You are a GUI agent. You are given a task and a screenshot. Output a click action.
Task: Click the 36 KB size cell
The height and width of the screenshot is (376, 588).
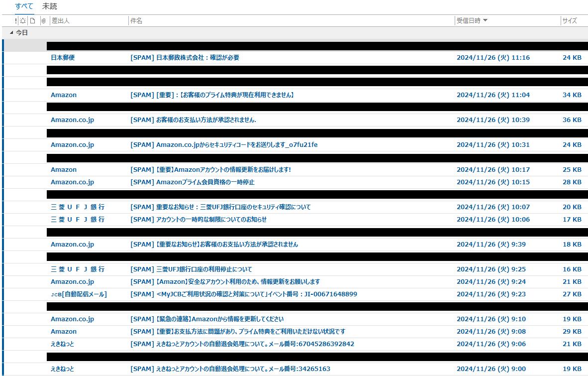[x=572, y=120]
